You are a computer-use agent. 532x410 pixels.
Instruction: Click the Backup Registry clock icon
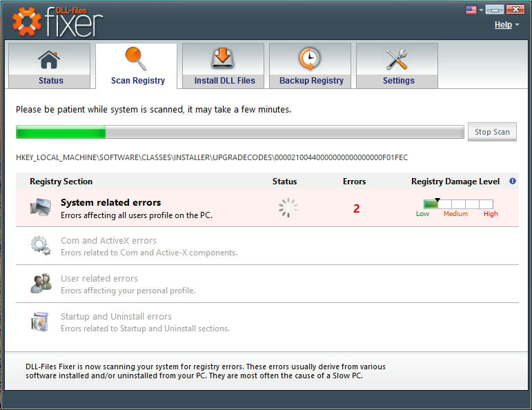pyautogui.click(x=311, y=59)
